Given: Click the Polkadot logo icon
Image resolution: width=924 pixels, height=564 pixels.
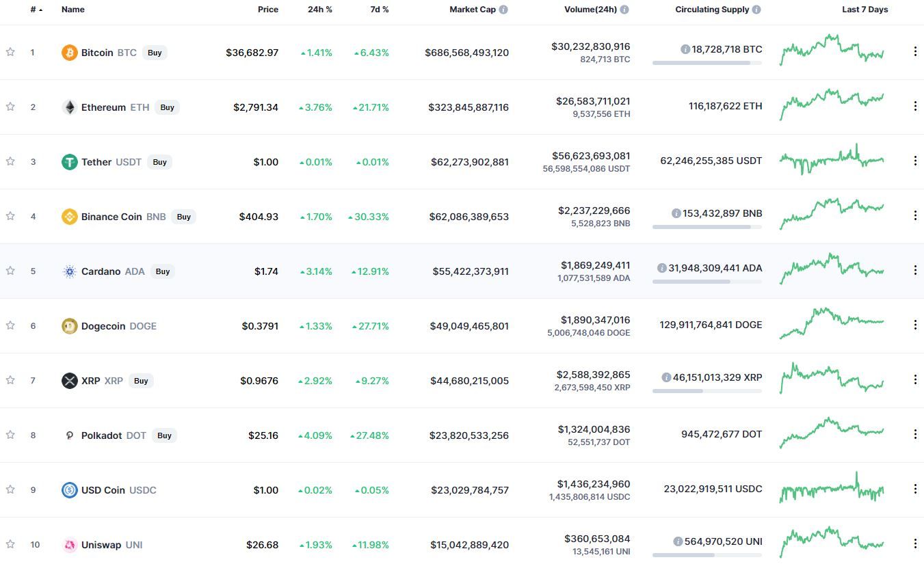Looking at the screenshot, I should point(70,435).
